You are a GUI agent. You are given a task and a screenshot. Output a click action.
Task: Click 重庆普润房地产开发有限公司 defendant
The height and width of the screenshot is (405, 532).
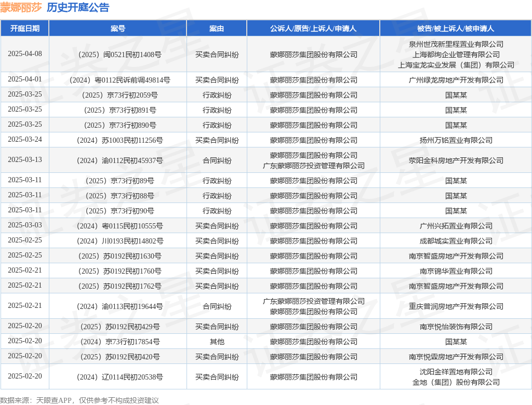pos(456,306)
